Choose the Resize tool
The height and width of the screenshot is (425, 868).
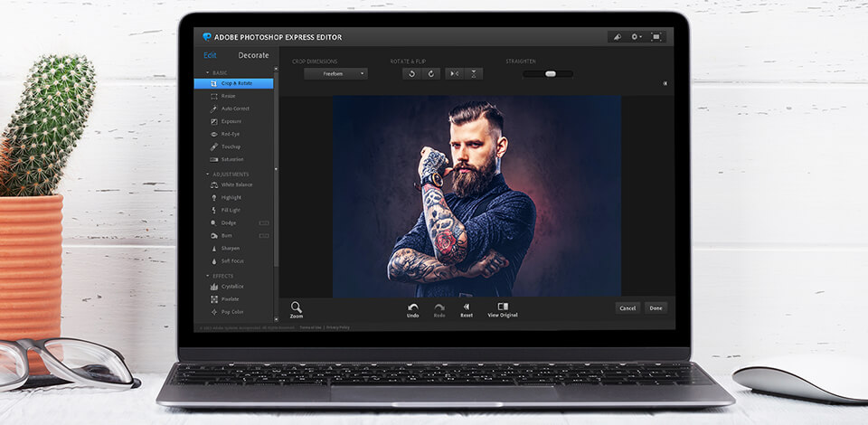point(223,96)
